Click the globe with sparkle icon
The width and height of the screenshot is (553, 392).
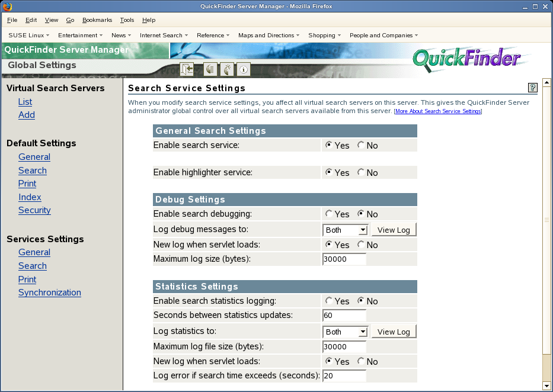click(227, 69)
